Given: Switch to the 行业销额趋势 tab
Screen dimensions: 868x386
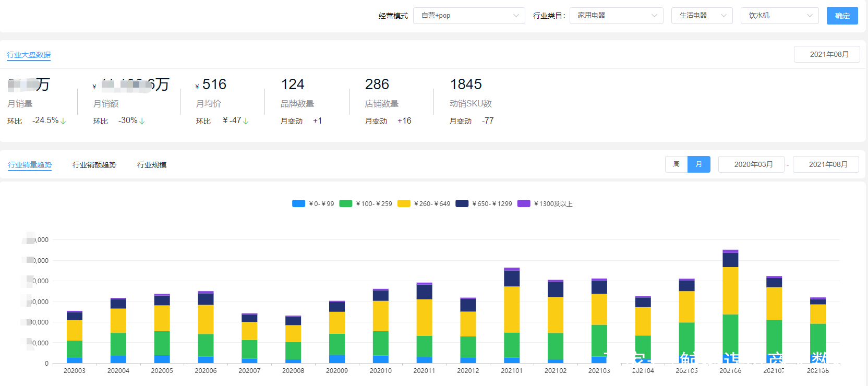Looking at the screenshot, I should coord(94,165).
